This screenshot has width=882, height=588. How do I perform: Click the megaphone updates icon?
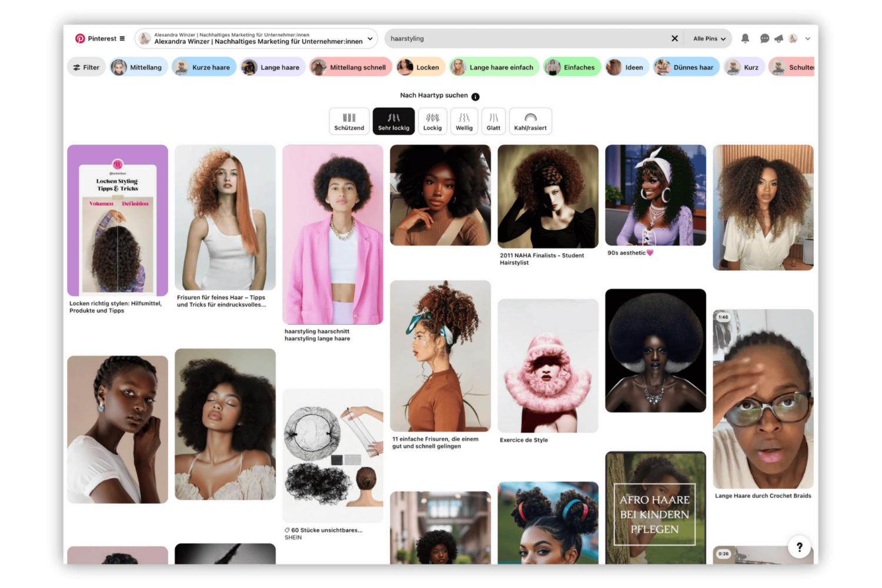tap(779, 39)
